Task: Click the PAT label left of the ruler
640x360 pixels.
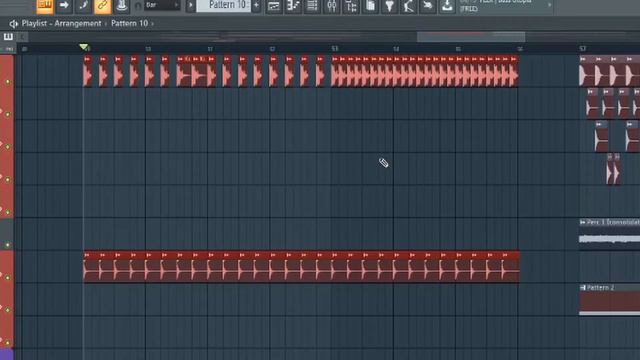Action: click(9, 49)
